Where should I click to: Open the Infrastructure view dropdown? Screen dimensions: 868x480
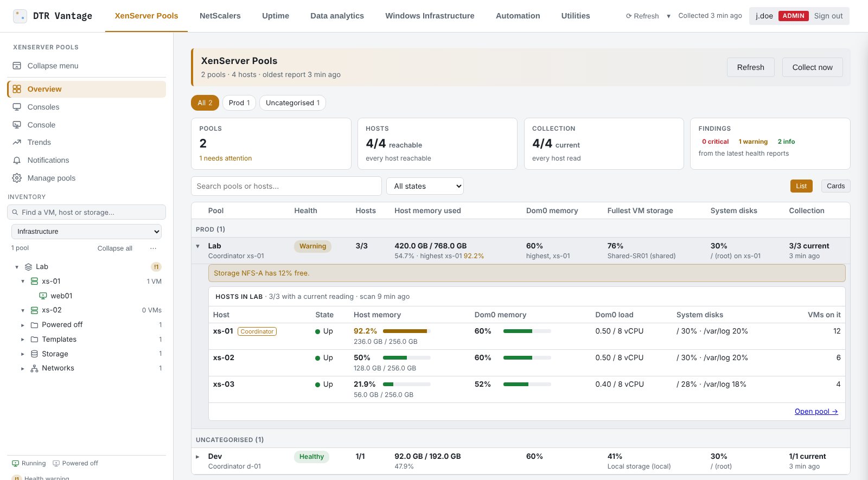tap(86, 232)
